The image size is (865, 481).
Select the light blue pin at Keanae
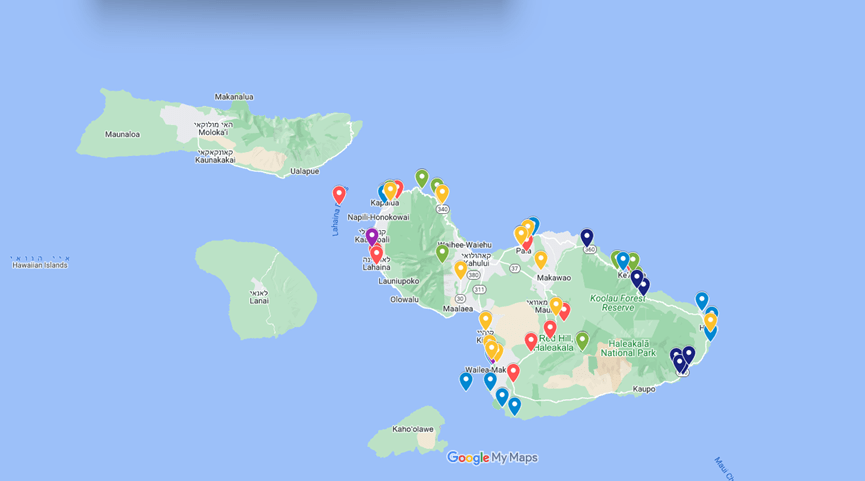pos(623,260)
